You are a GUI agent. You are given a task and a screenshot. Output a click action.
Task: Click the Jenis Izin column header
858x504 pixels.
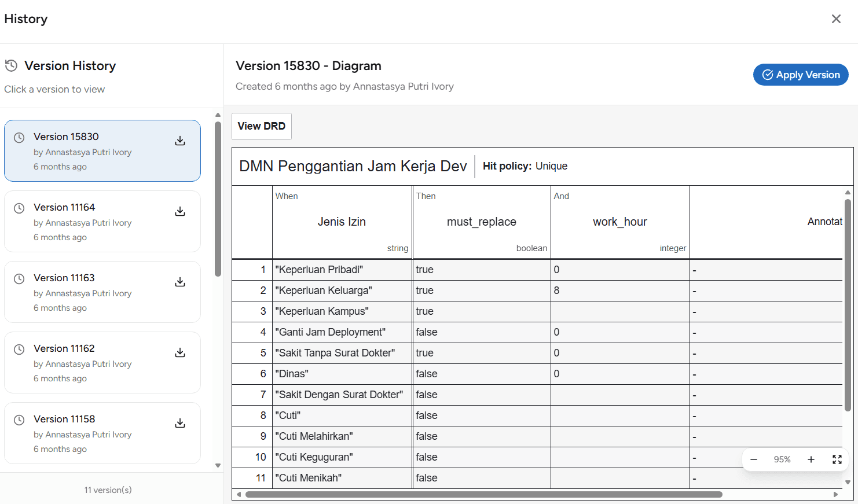coord(342,222)
